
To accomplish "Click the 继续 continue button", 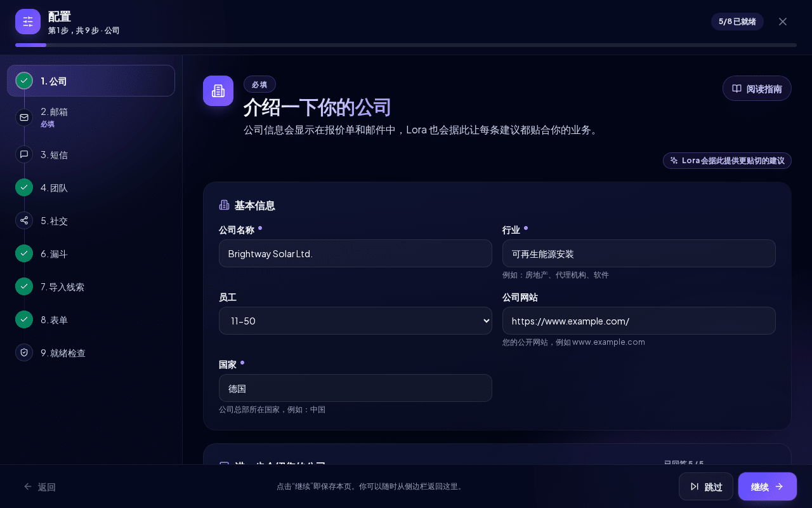I will tap(768, 486).
